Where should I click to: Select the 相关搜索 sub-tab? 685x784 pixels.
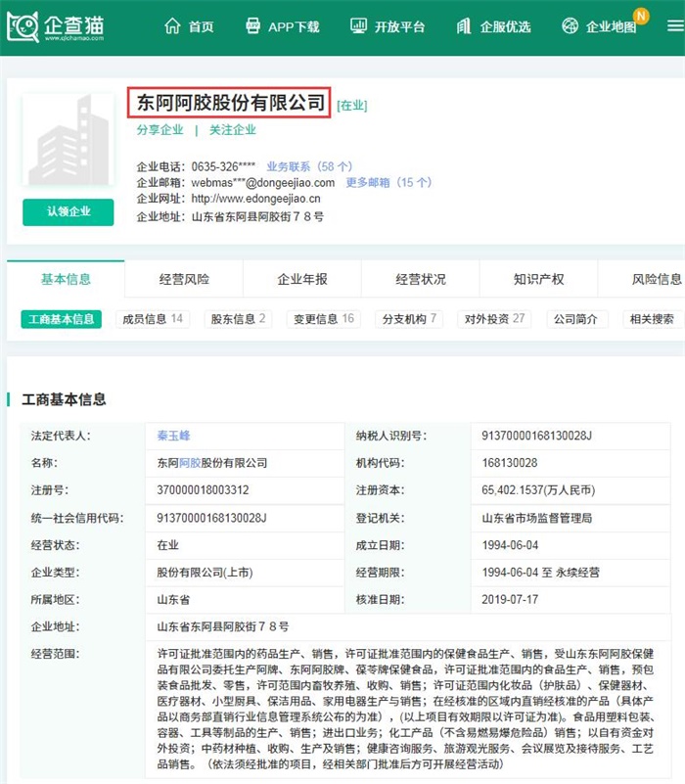[652, 319]
